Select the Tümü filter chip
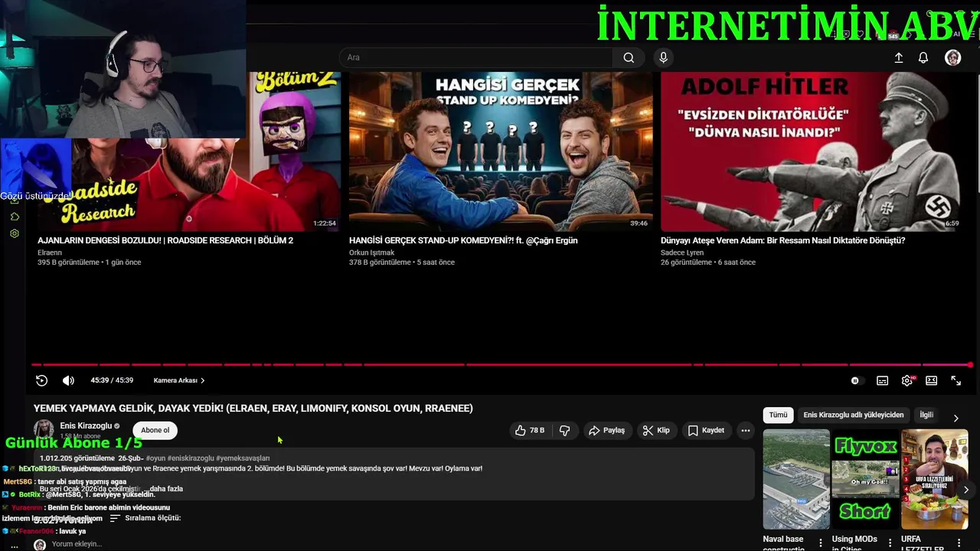The height and width of the screenshot is (551, 980). coord(778,415)
